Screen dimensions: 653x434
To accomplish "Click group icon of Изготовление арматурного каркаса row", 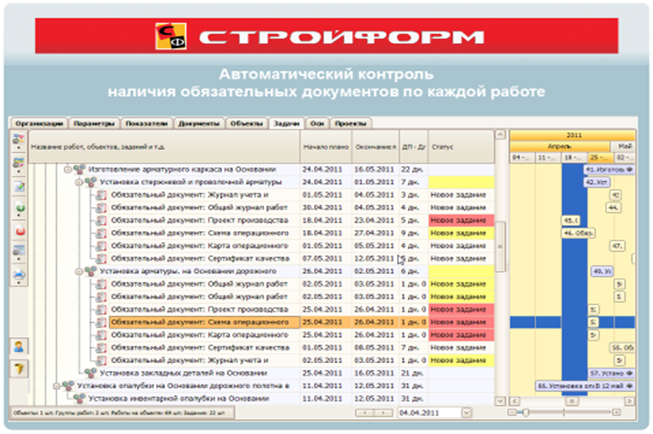I will [x=79, y=169].
